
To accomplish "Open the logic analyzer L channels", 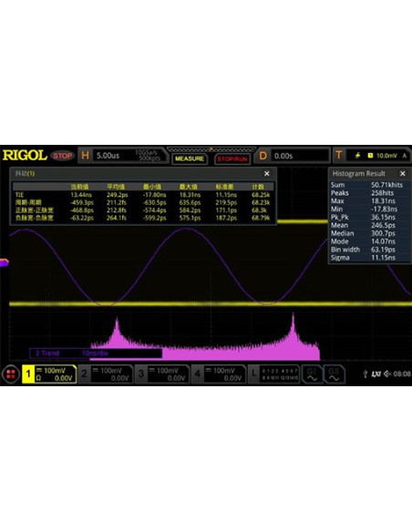I will point(273,374).
